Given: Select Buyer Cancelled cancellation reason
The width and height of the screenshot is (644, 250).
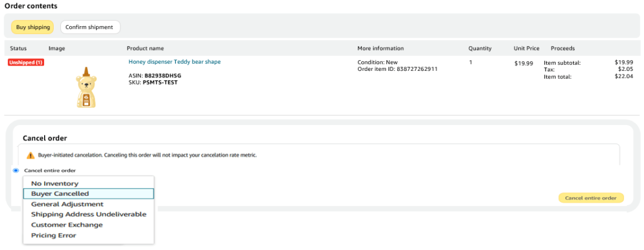Looking at the screenshot, I should click(88, 193).
